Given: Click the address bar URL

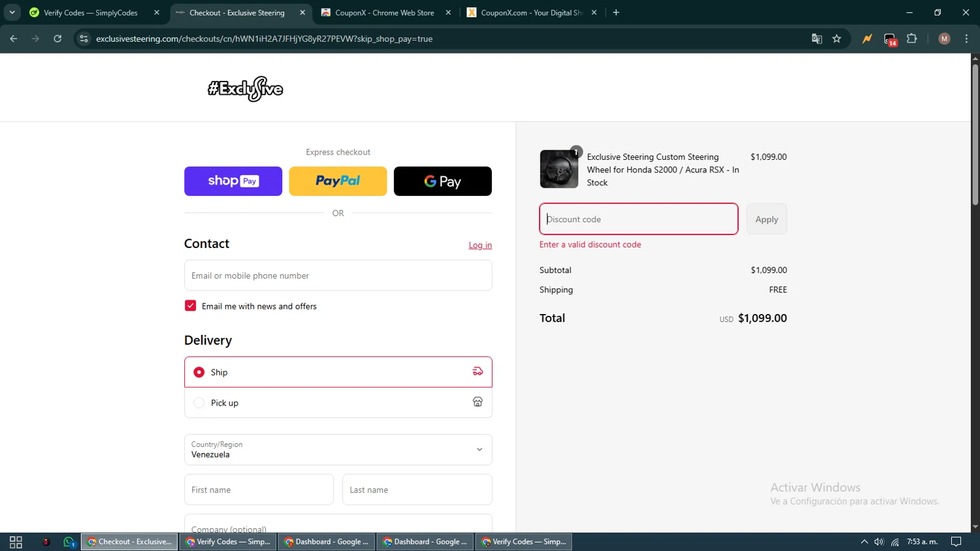Looking at the screenshot, I should pos(264,39).
